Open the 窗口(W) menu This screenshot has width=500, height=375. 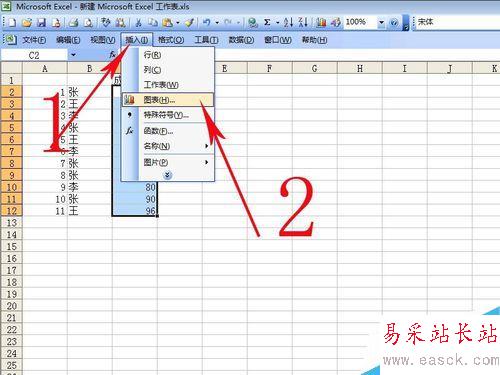click(278, 40)
